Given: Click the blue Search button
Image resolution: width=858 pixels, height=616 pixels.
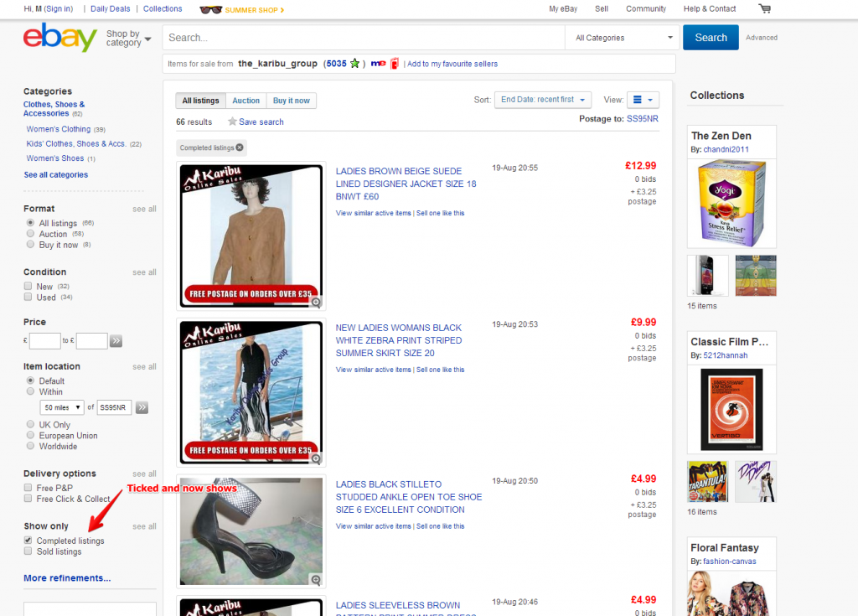Looking at the screenshot, I should (x=710, y=38).
